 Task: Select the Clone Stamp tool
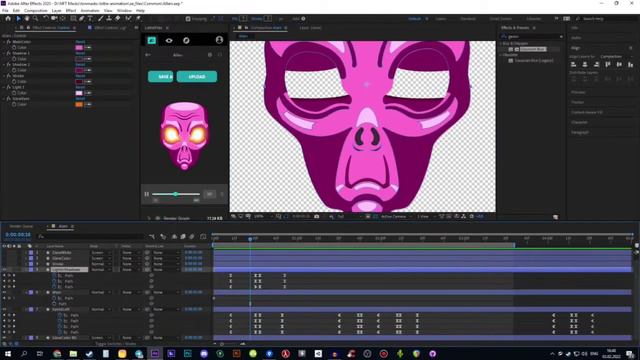tap(109, 18)
